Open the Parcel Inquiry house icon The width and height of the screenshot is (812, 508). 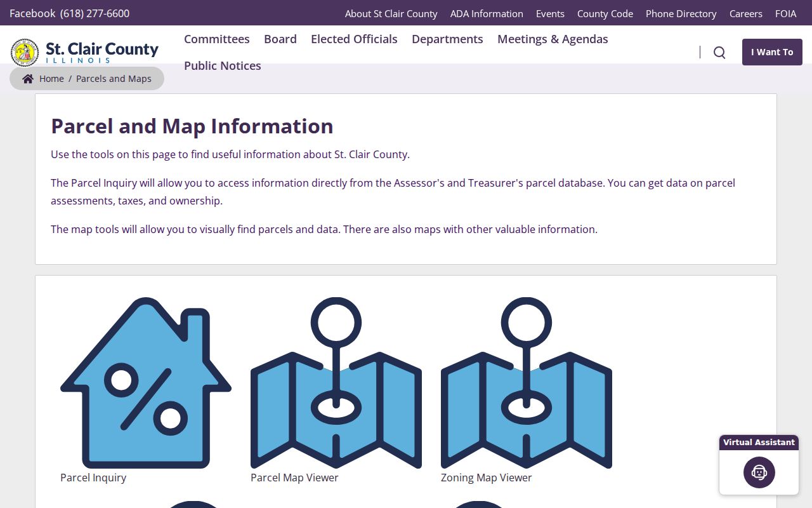tap(146, 383)
